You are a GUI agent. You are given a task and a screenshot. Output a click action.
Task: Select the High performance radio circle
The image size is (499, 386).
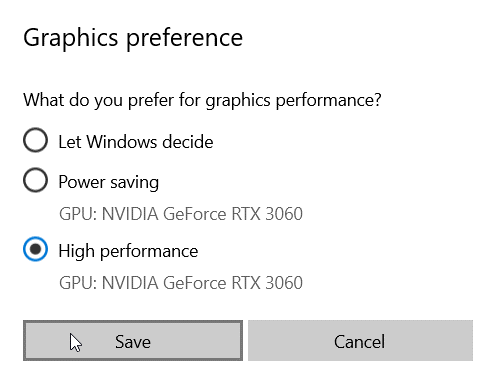(x=35, y=249)
